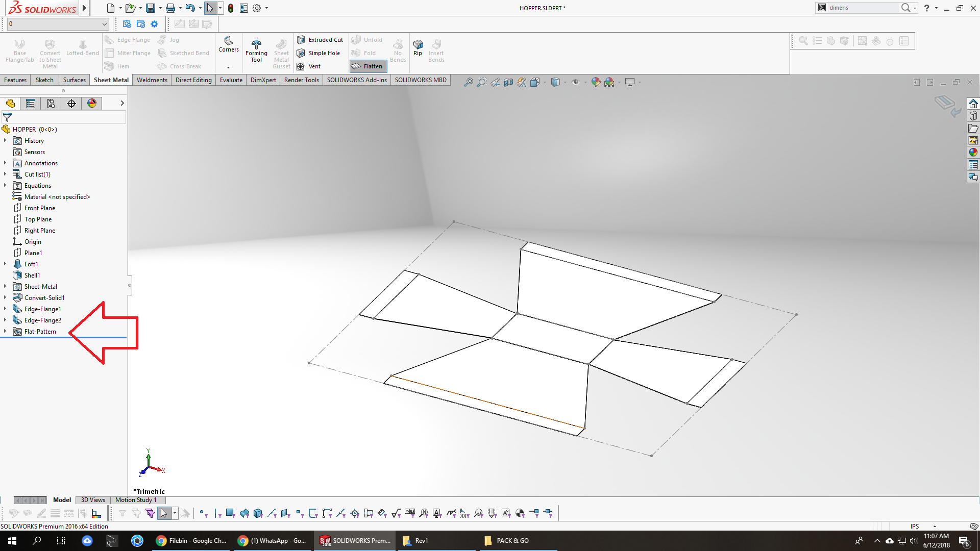
Task: Click the command search input field
Action: click(863, 8)
